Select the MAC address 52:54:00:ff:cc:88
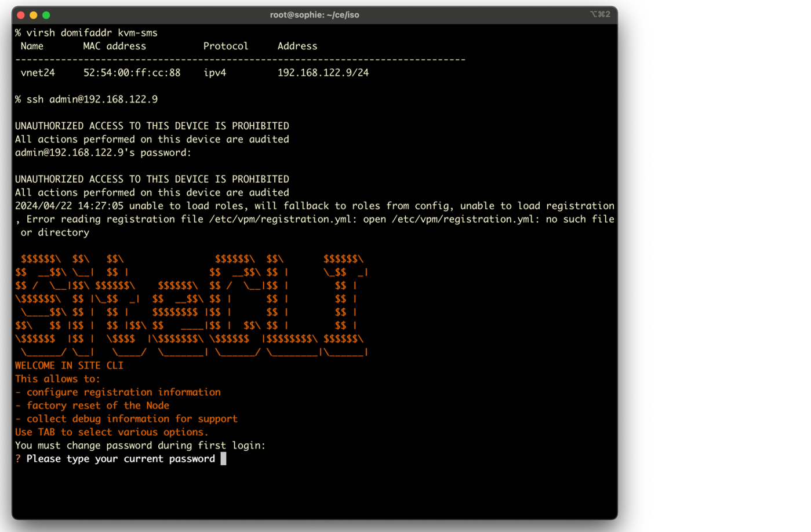Viewport: 811px width, 532px height. [132, 73]
